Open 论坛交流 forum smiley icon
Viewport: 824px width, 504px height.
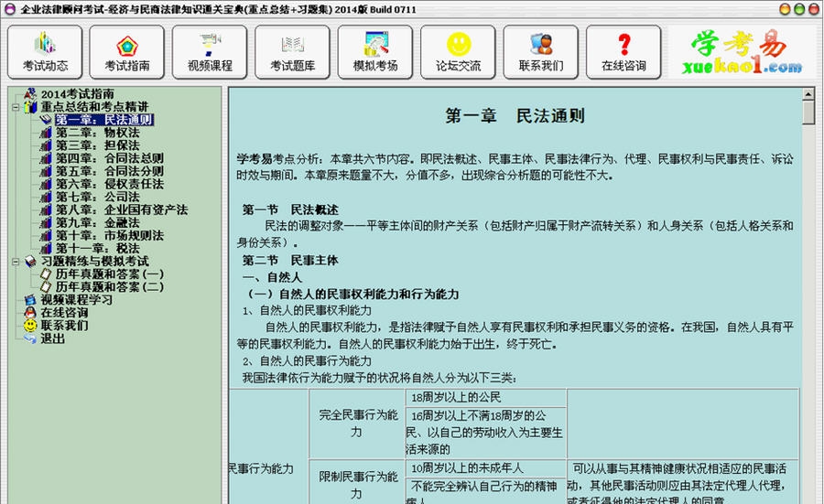coord(458,52)
